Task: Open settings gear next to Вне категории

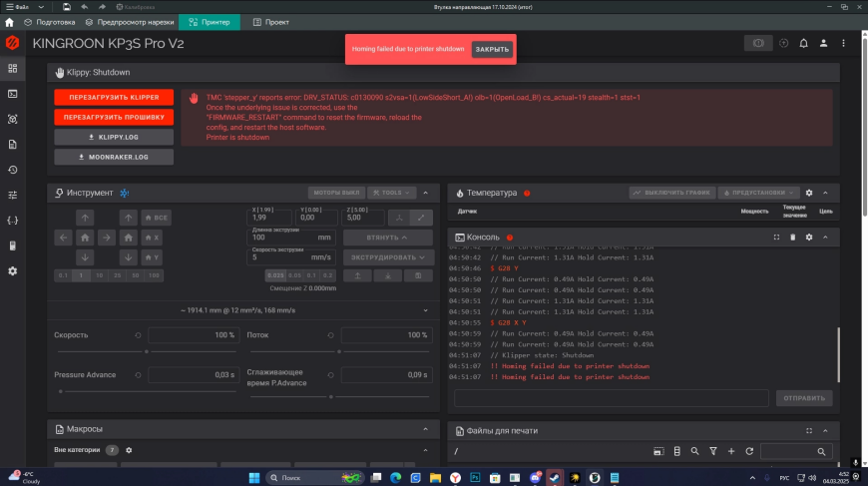Action: click(x=129, y=450)
